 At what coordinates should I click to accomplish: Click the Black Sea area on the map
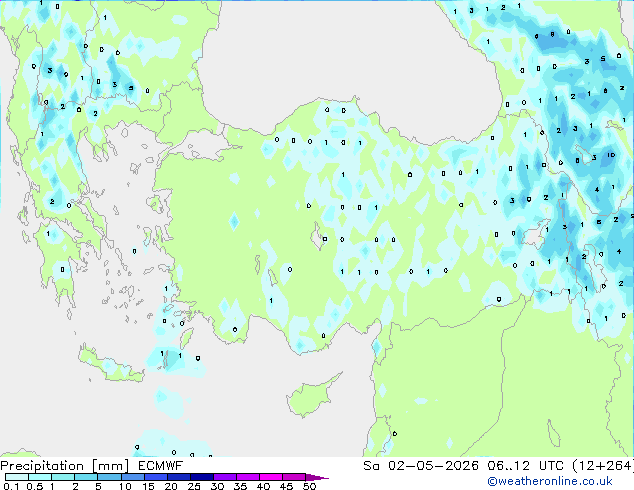point(348,61)
